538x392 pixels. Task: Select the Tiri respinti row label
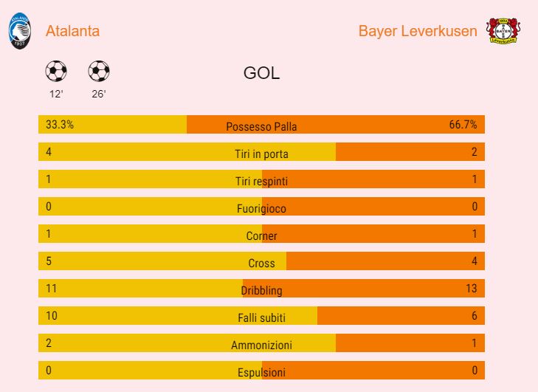tap(261, 181)
